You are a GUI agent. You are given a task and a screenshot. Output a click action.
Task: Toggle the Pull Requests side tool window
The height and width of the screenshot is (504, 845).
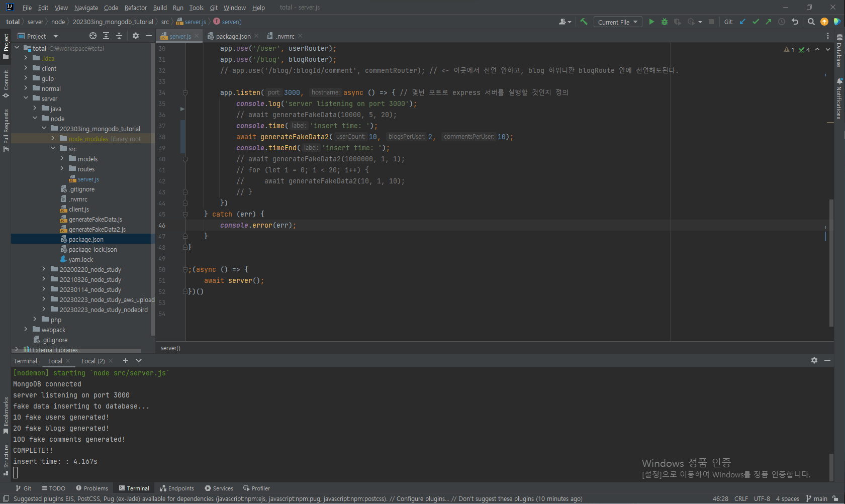tap(6, 130)
